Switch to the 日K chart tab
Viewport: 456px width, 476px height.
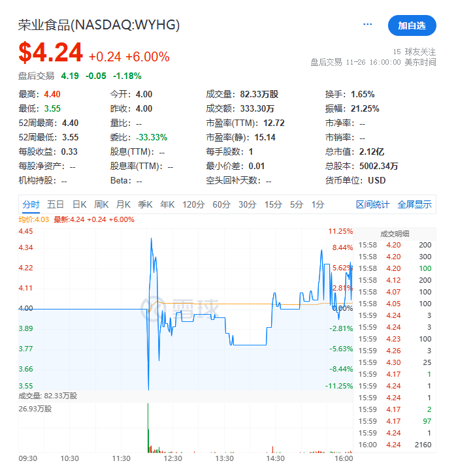pyautogui.click(x=80, y=204)
